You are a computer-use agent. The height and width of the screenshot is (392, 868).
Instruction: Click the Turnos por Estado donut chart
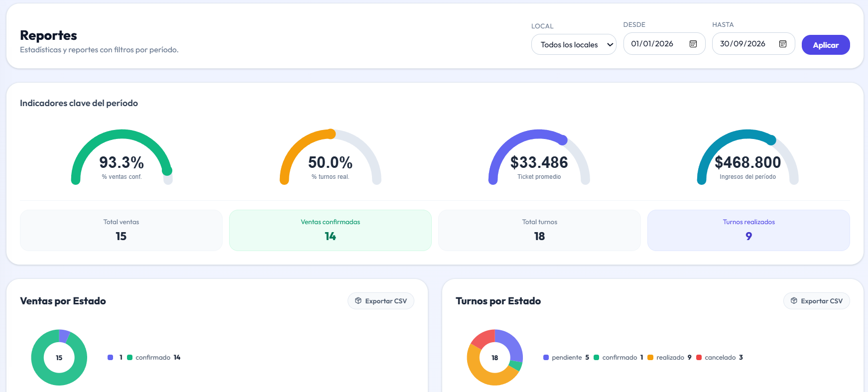point(495,357)
